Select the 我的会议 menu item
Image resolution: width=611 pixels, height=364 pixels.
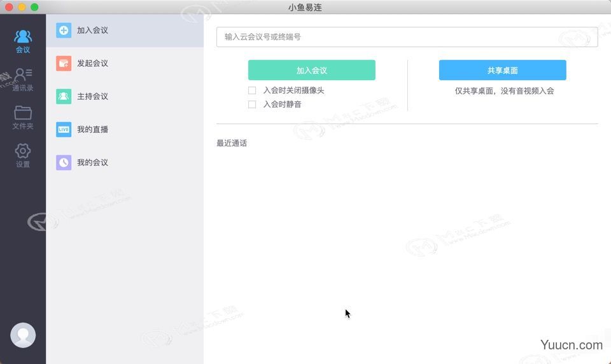pyautogui.click(x=125, y=162)
